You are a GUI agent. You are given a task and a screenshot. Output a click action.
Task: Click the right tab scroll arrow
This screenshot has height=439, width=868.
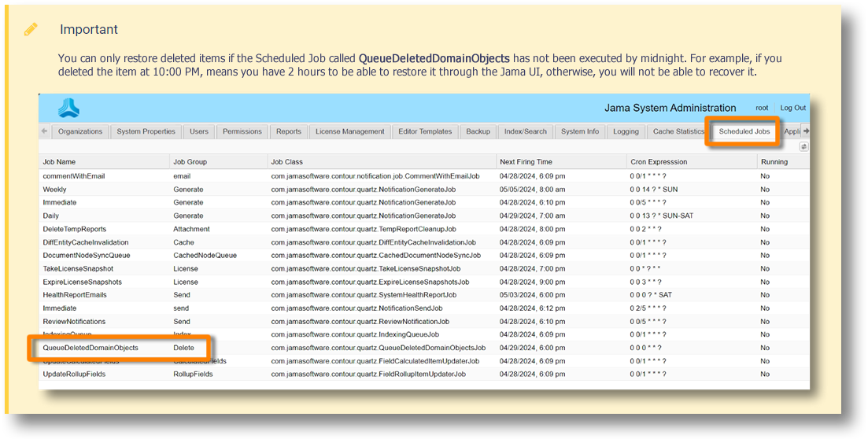click(806, 131)
